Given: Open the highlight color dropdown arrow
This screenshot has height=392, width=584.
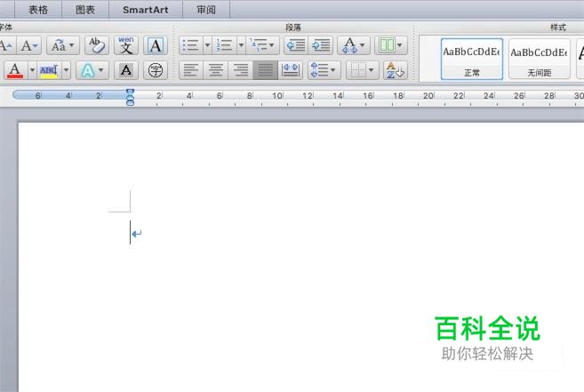Looking at the screenshot, I should 67,70.
